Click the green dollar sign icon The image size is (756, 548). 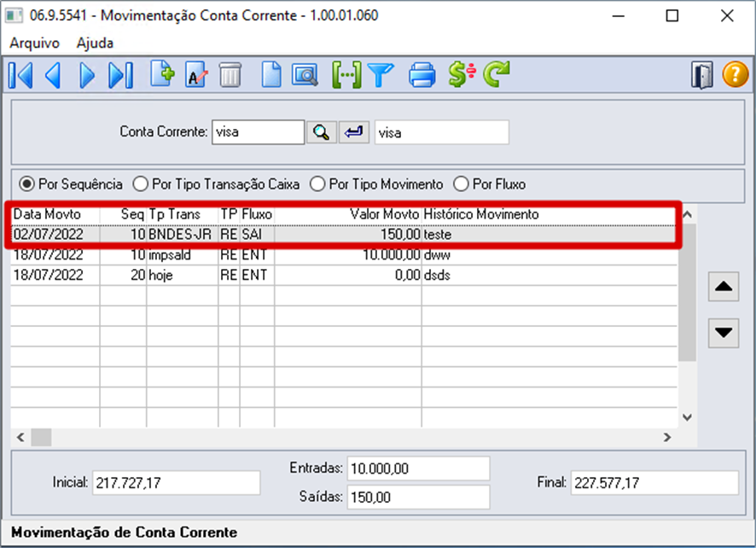(x=462, y=74)
